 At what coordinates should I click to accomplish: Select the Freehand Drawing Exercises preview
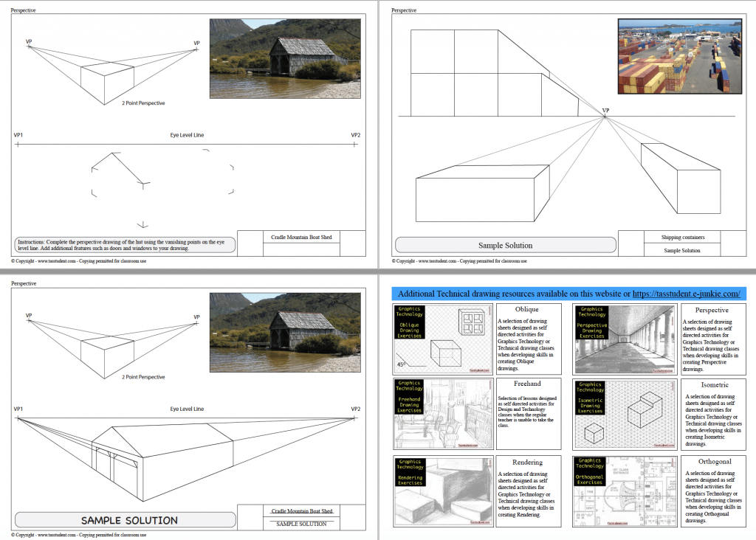(x=441, y=415)
